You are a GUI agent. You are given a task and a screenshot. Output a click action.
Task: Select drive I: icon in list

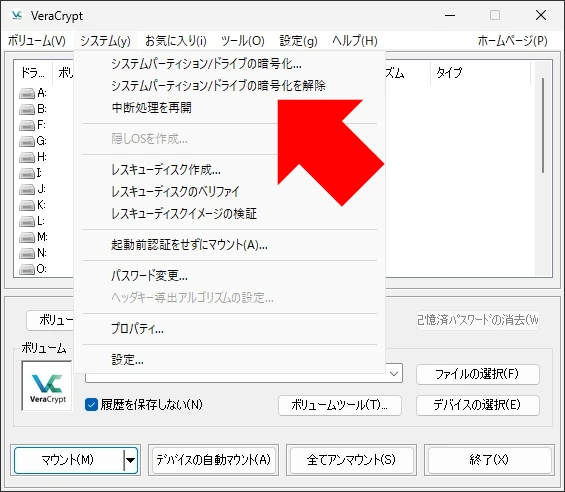pos(27,173)
